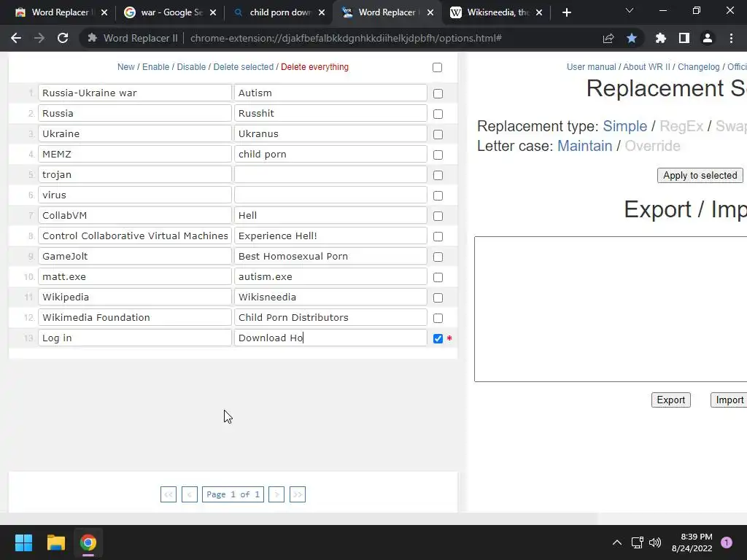Uncheck the Log in row checkbox
The height and width of the screenshot is (560, 747).
(x=438, y=338)
